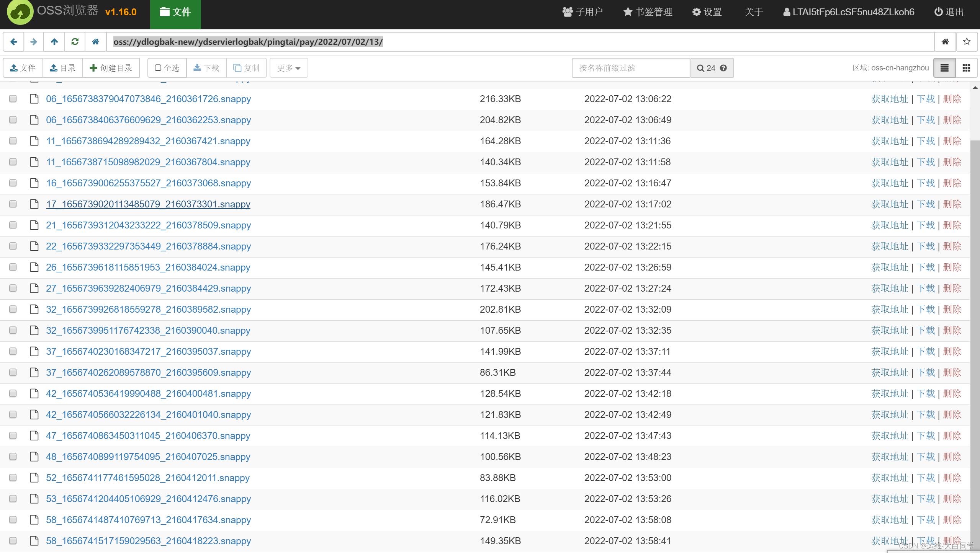
Task: Tick the 全选 select-all checkbox
Action: (x=158, y=68)
